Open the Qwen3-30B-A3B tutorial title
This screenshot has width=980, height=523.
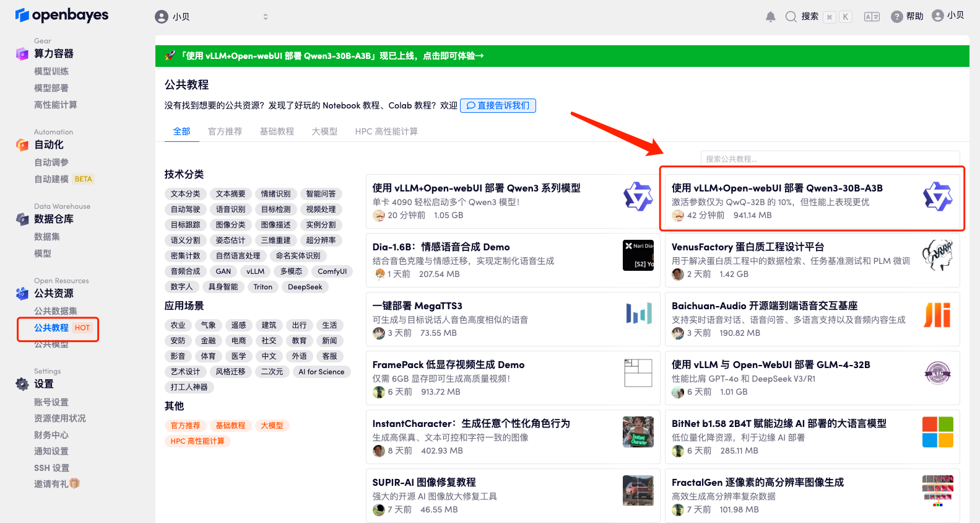[x=777, y=188]
